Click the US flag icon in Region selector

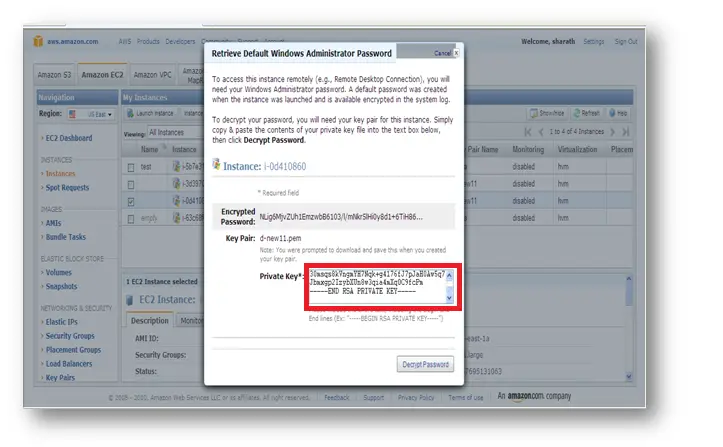pos(72,114)
